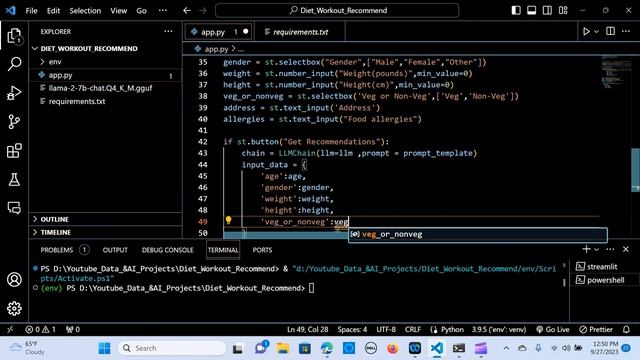Accept the veg_or_nonveg autocomplete suggestion

[478, 234]
